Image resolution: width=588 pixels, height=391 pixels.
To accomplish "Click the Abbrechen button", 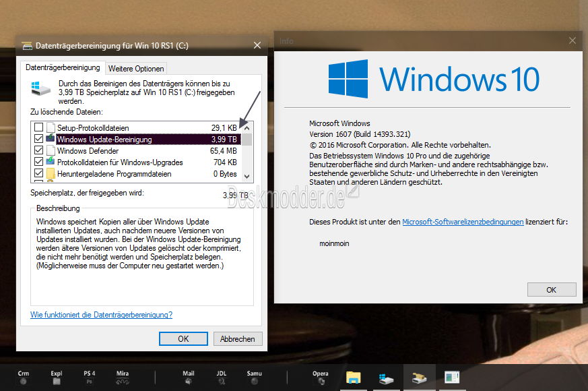I will pos(237,339).
